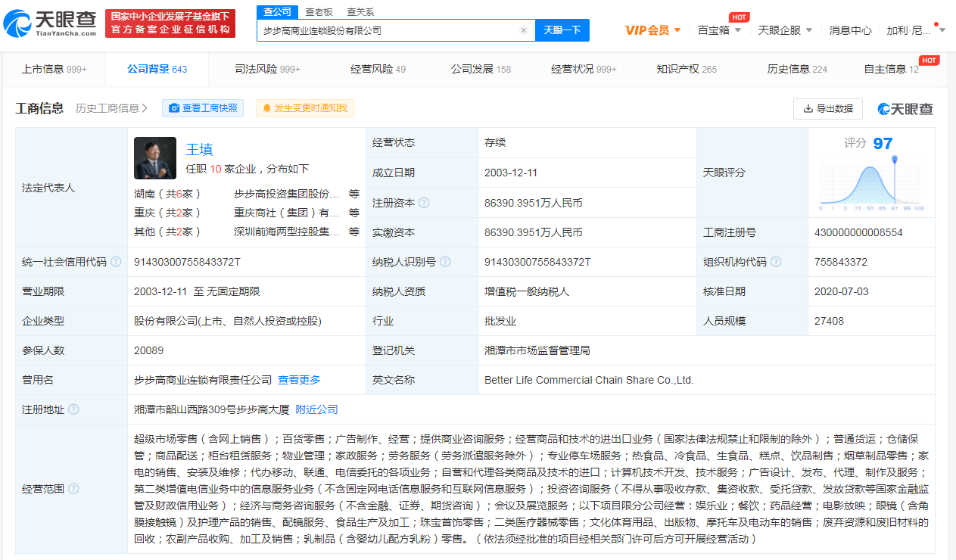This screenshot has width=956, height=560.
Task: Click help icon next to 注册资本
Action: click(424, 203)
